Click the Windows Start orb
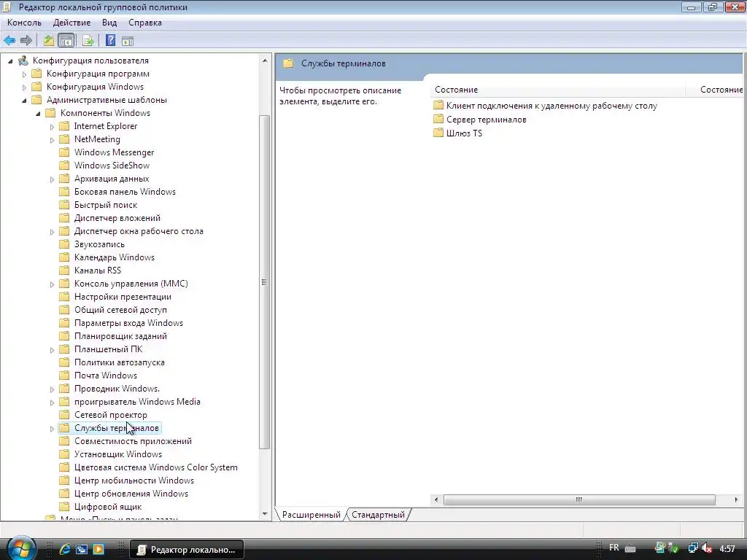This screenshot has height=560, width=747. pos(21,548)
